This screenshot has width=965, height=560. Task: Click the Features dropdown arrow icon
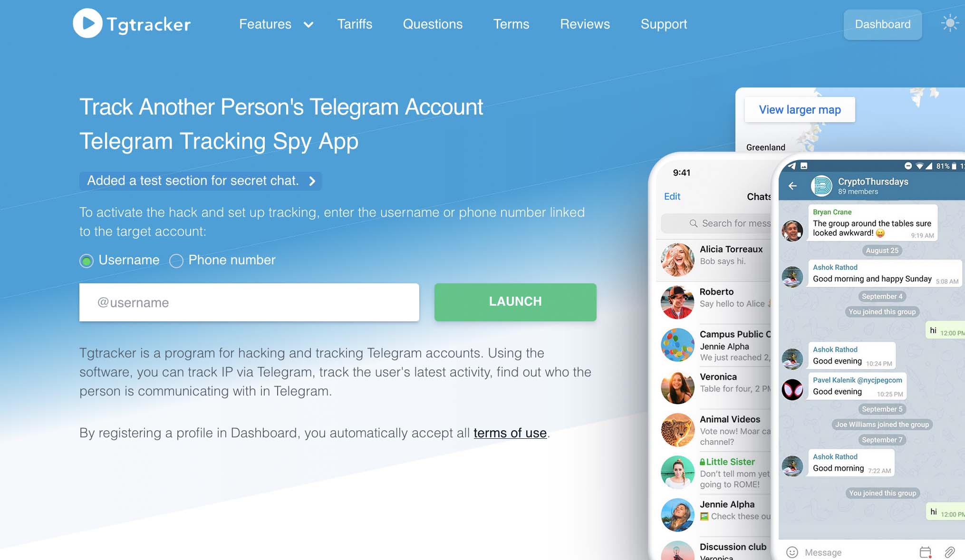click(x=308, y=23)
